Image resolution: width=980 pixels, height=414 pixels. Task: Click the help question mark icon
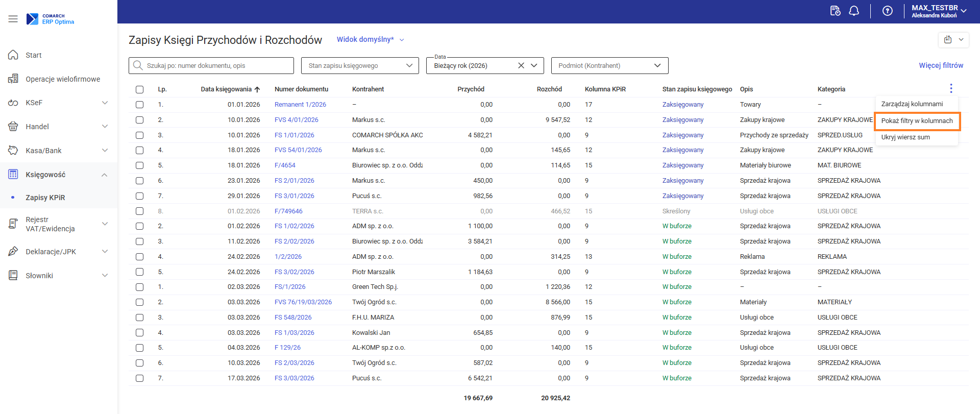888,11
